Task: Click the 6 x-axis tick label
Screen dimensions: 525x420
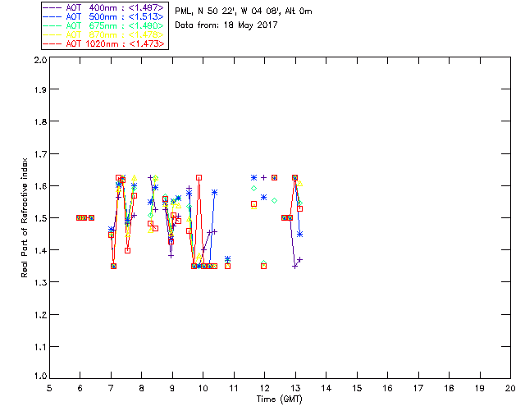Action: coord(80,388)
